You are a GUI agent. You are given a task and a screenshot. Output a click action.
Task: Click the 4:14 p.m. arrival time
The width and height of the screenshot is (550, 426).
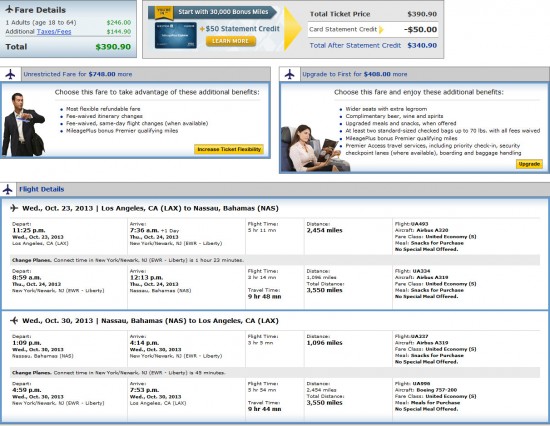(x=144, y=342)
